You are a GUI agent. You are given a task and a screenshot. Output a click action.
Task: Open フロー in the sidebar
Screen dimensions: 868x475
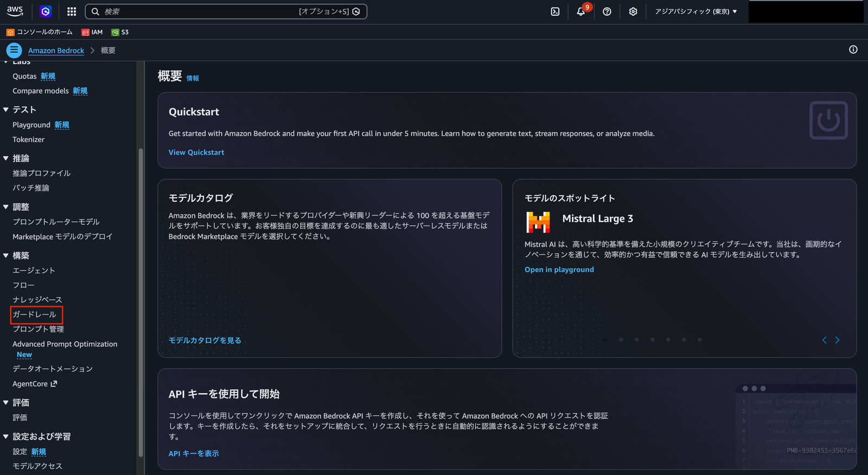click(x=23, y=285)
